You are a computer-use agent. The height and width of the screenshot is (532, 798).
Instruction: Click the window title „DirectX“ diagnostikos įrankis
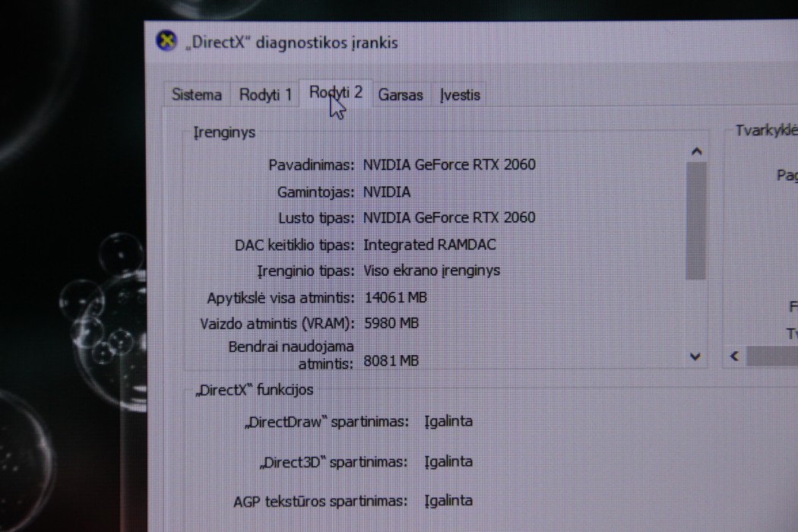(x=291, y=43)
